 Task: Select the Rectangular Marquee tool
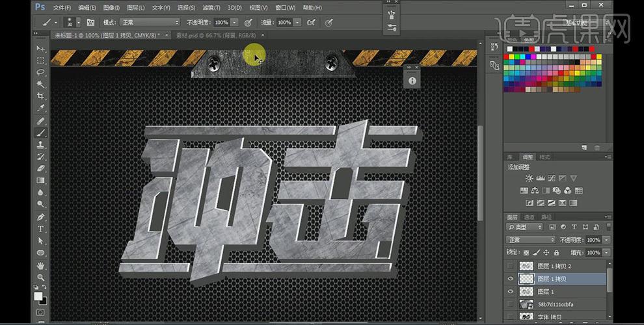[x=41, y=60]
